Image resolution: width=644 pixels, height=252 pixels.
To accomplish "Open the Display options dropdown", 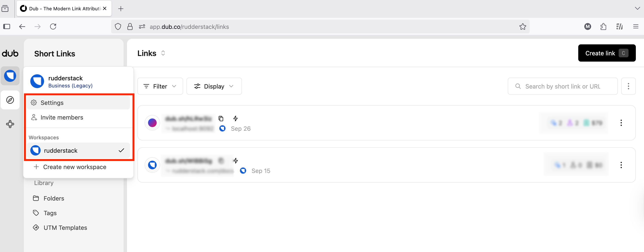I will click(214, 86).
